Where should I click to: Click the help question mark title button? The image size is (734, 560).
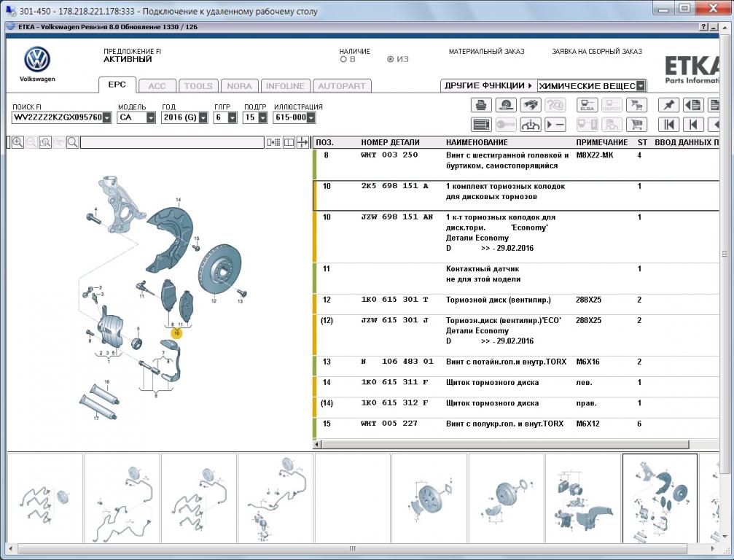tap(704, 27)
